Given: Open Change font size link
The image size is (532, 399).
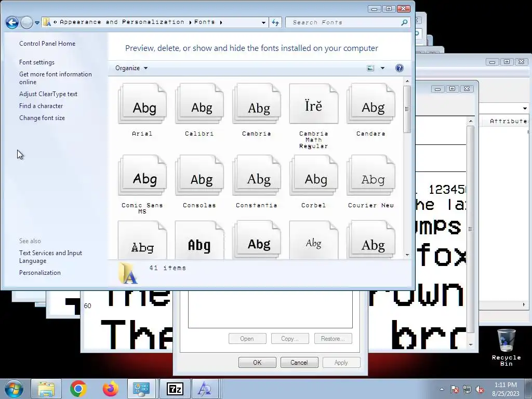Looking at the screenshot, I should pos(42,118).
